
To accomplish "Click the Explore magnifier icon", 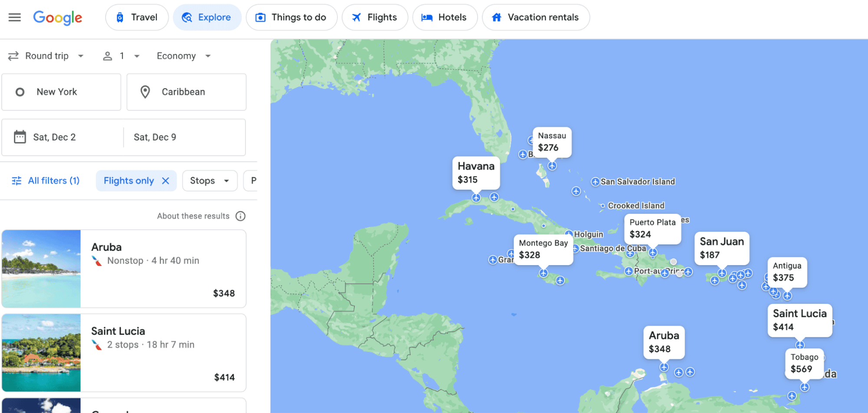I will click(x=187, y=17).
